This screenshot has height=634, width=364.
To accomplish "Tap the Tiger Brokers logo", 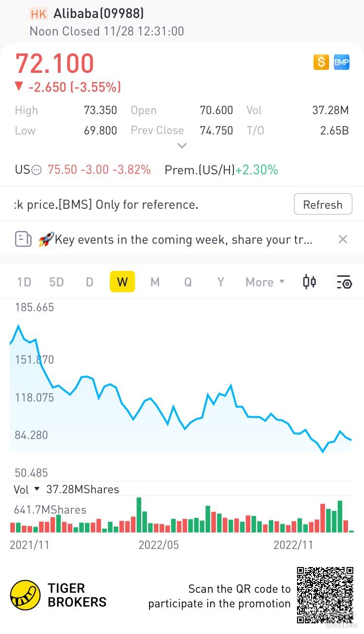I will (25, 595).
